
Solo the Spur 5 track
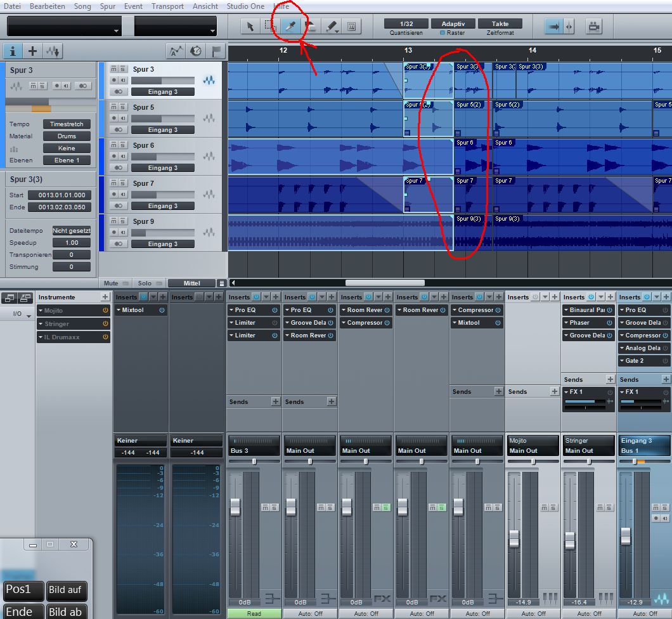[x=122, y=107]
